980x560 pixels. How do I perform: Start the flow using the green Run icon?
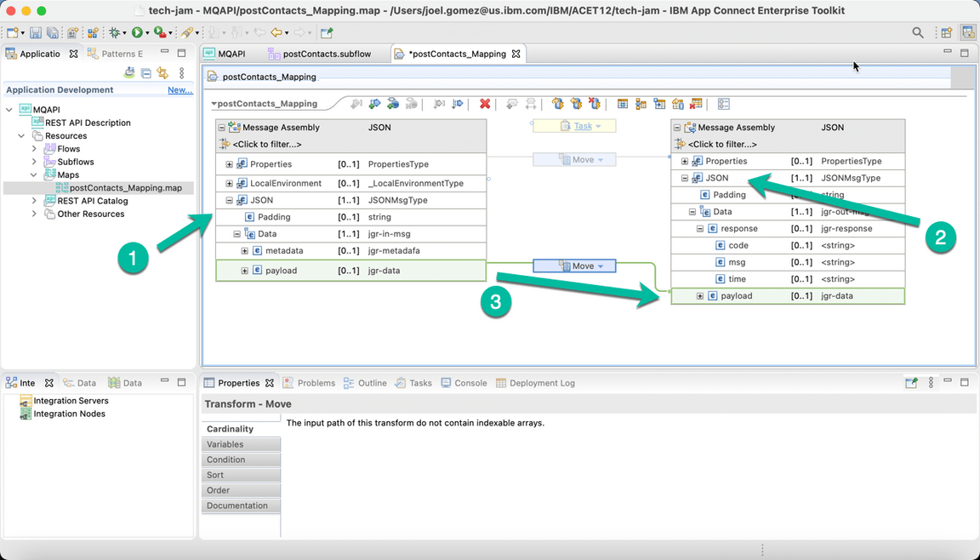[137, 31]
